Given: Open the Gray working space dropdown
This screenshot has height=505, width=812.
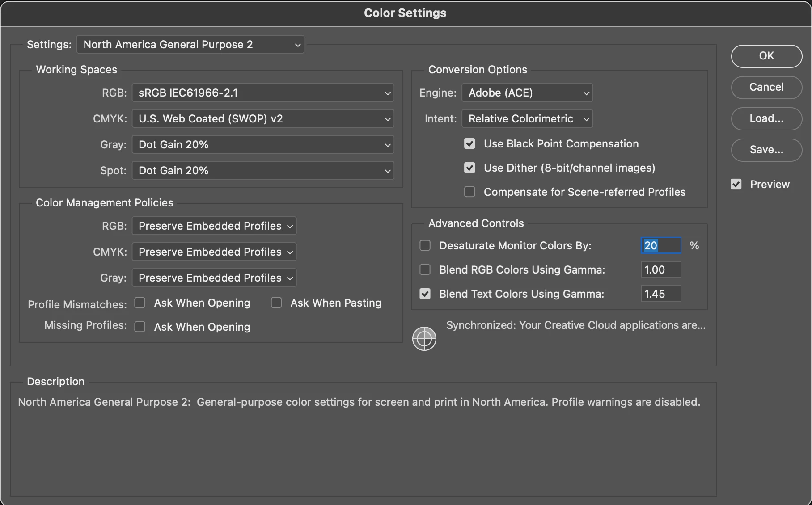Looking at the screenshot, I should tap(263, 145).
